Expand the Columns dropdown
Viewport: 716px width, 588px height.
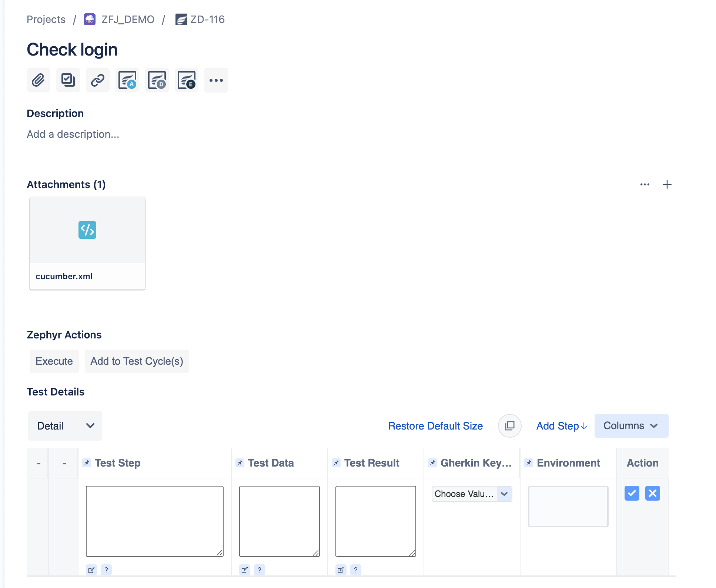pyautogui.click(x=631, y=426)
